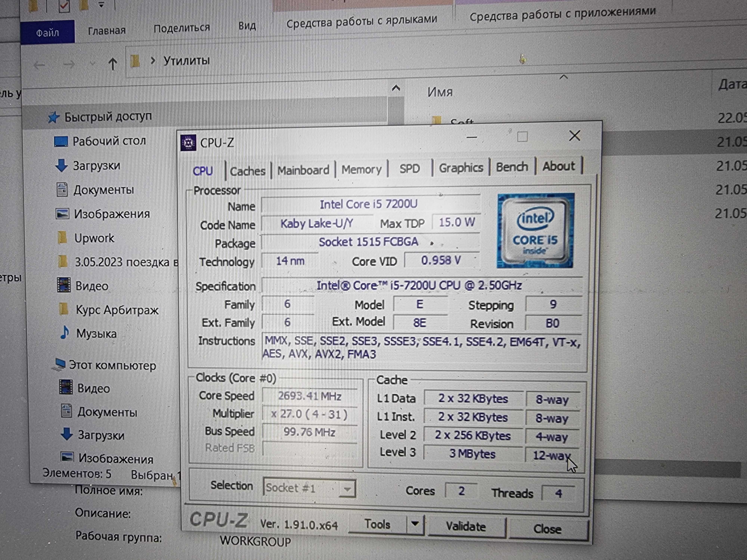Screen dimensions: 747x560
Task: Select the Core Speed value 2693.41 MHz
Action: [x=310, y=396]
